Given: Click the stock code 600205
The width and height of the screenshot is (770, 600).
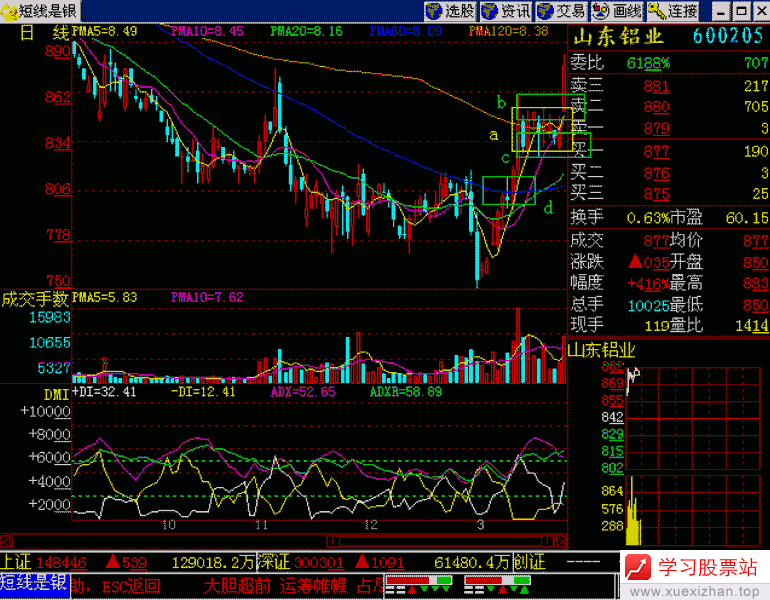Looking at the screenshot, I should [x=728, y=36].
